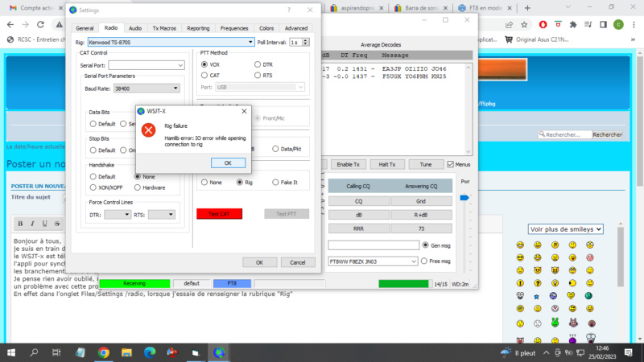Go back in the browser

point(10,25)
